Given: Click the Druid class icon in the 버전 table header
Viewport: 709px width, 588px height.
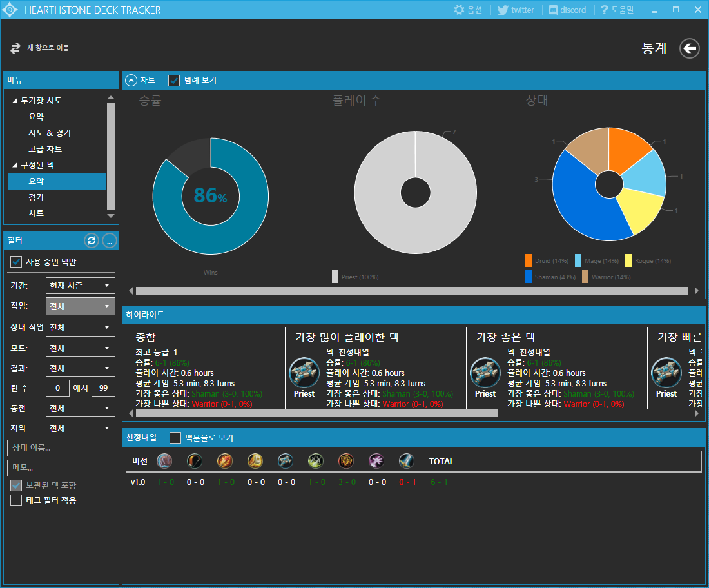Looking at the screenshot, I should [x=164, y=461].
